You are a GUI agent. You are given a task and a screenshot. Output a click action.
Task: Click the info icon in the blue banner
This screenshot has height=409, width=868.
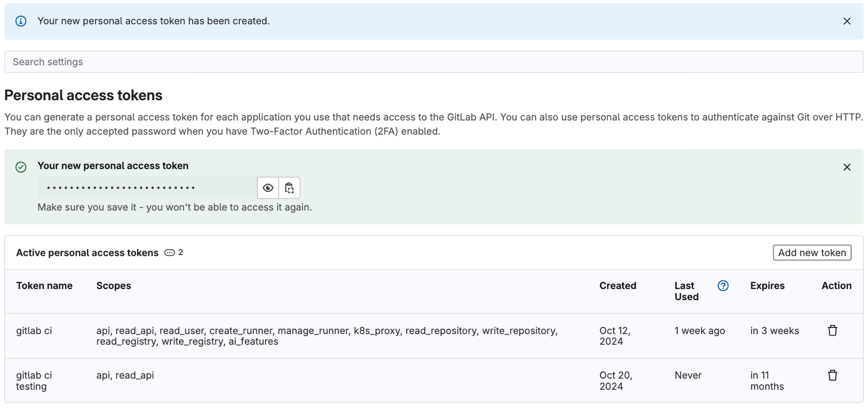pyautogui.click(x=21, y=21)
